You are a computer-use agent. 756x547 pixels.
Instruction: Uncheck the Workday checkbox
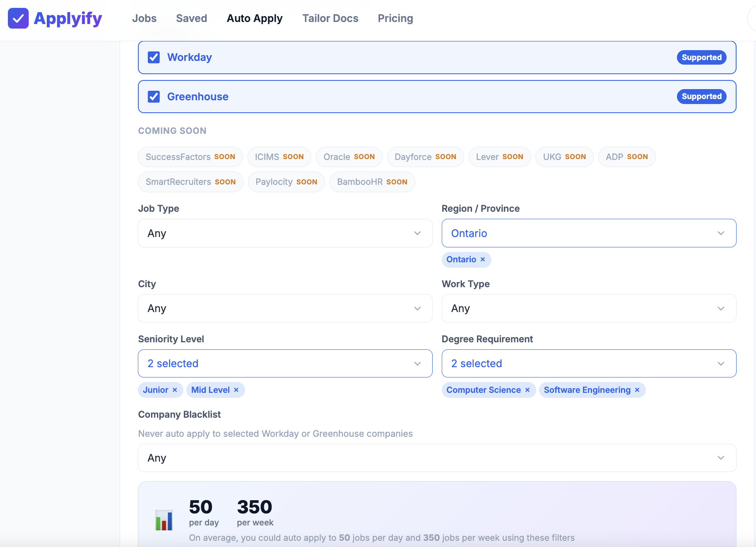pyautogui.click(x=154, y=57)
